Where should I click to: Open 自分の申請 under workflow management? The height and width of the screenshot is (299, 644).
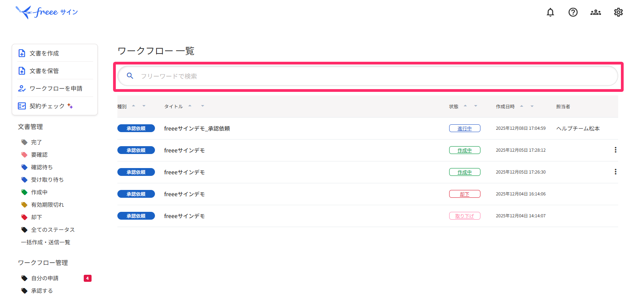pos(45,278)
